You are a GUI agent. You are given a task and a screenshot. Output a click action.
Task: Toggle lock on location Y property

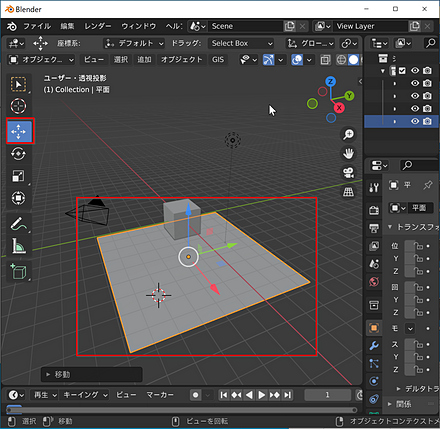[x=418, y=259]
